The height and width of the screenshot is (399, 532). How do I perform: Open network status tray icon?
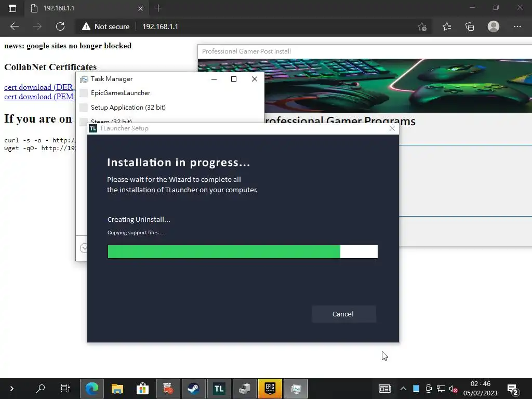441,389
